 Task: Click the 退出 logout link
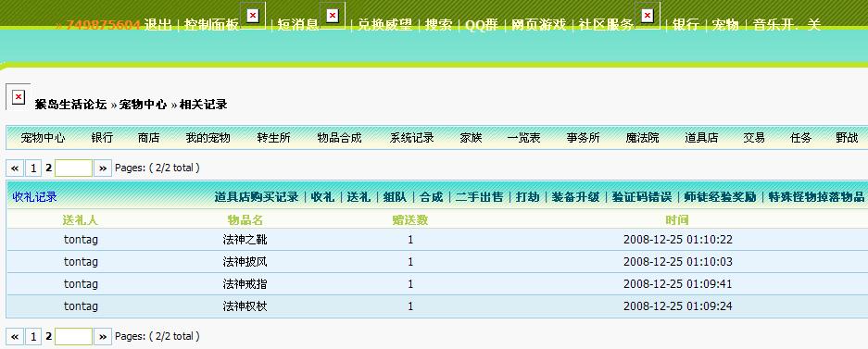click(157, 25)
